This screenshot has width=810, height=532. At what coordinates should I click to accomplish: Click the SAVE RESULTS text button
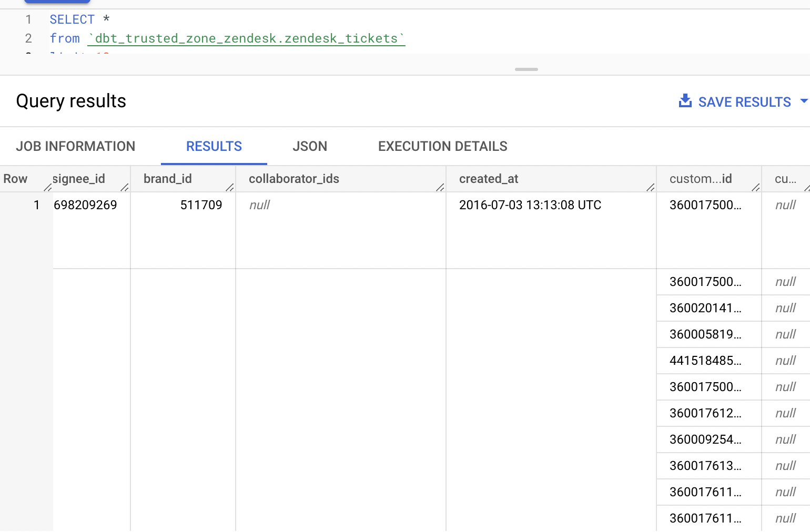pyautogui.click(x=744, y=102)
